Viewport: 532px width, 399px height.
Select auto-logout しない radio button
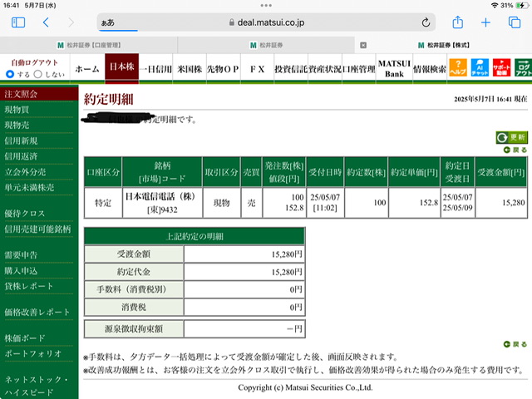click(37, 74)
